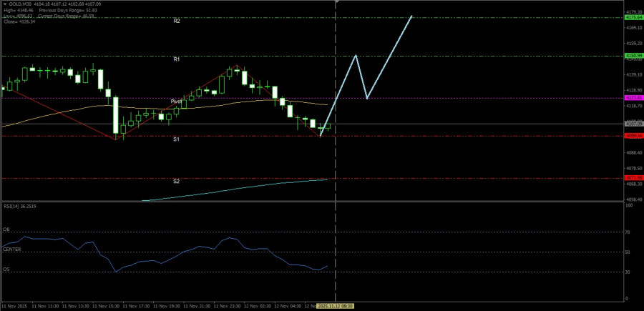644x311 pixels.
Task: Click the highlighted 2025.11.12 08:30 time label
Action: click(x=335, y=305)
